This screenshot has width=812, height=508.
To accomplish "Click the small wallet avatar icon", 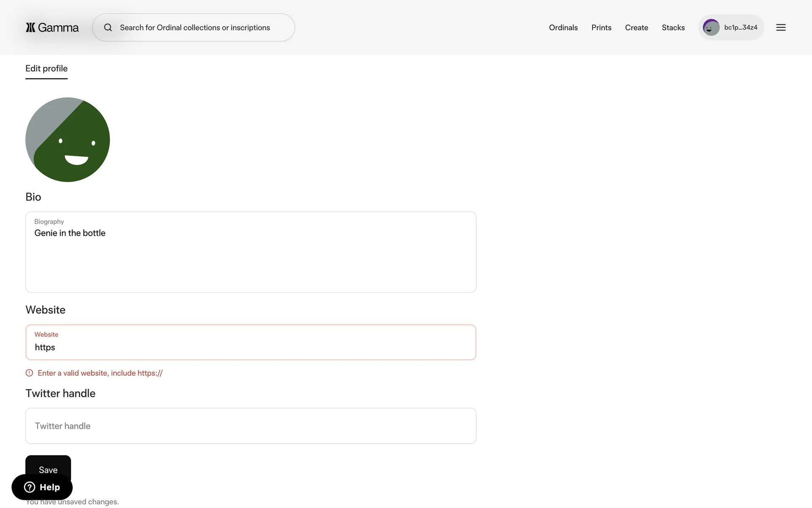I will point(711,28).
